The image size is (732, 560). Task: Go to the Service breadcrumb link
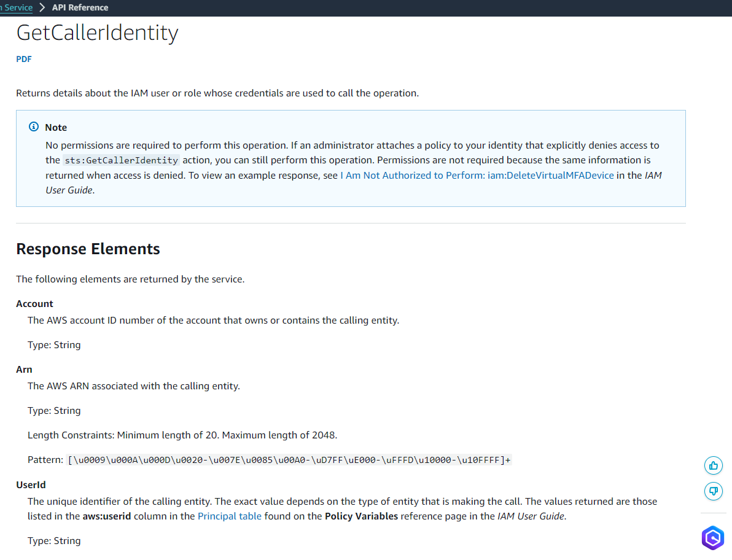click(x=17, y=8)
